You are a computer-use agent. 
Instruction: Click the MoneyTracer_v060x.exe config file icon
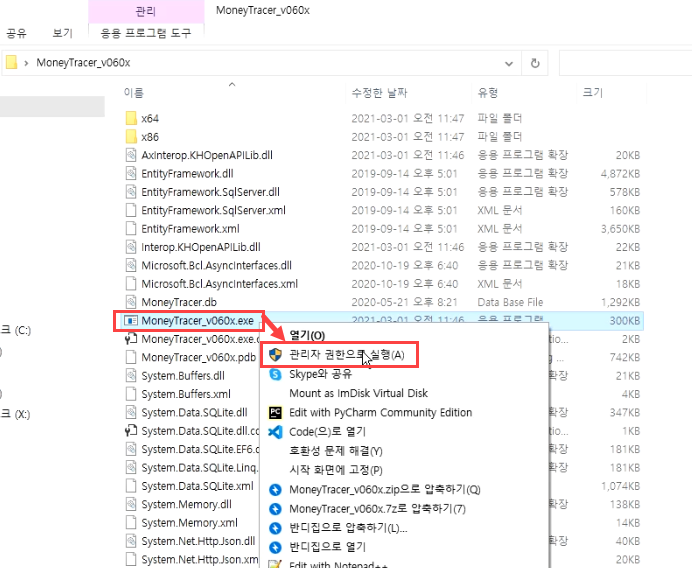(131, 339)
